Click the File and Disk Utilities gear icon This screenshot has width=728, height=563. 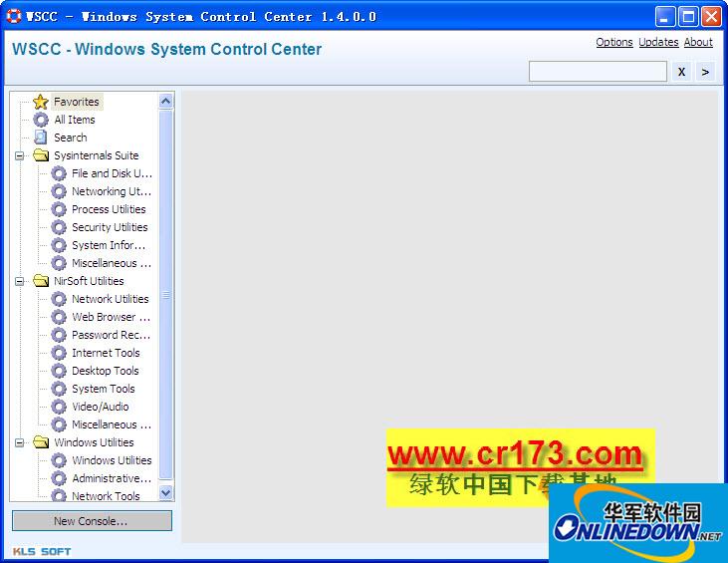tap(59, 173)
